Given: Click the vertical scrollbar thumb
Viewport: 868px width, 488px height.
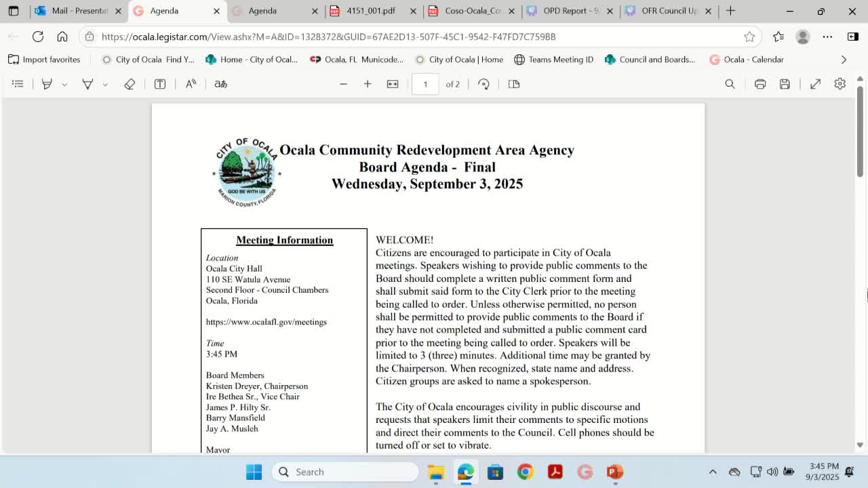Looking at the screenshot, I should (x=860, y=131).
